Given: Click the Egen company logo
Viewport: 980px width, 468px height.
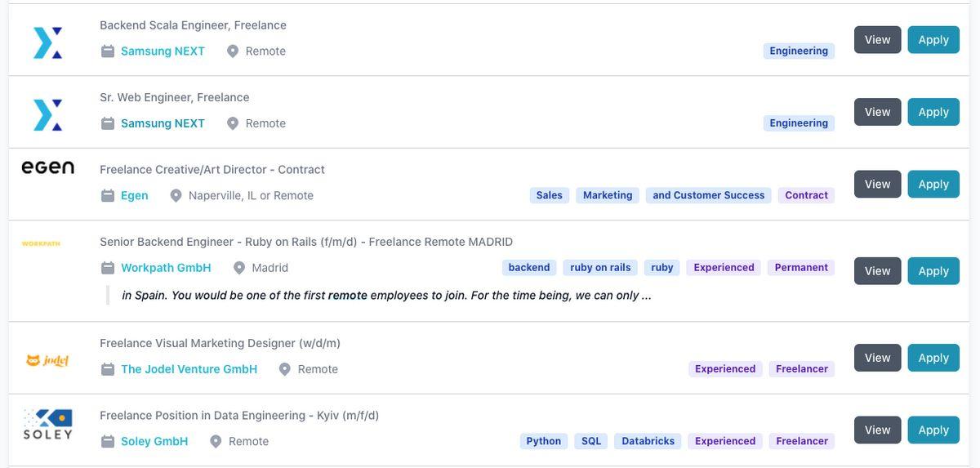Looking at the screenshot, I should coord(47,167).
